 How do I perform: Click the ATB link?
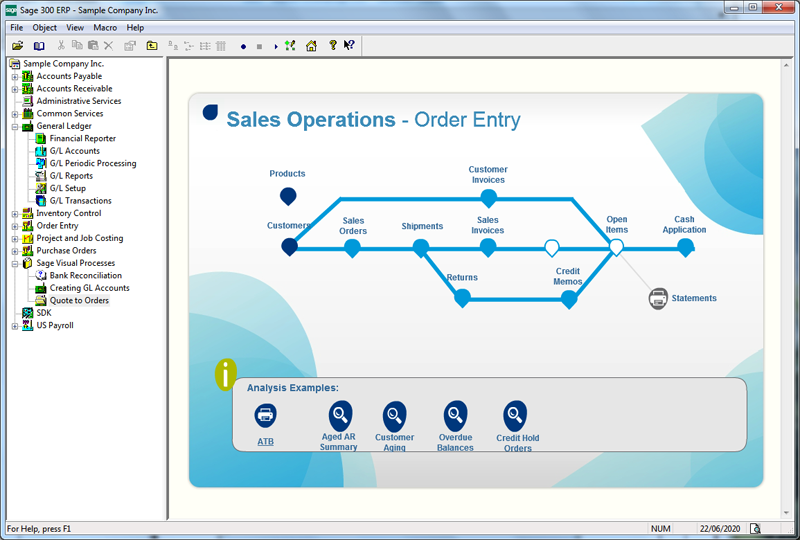click(265, 441)
